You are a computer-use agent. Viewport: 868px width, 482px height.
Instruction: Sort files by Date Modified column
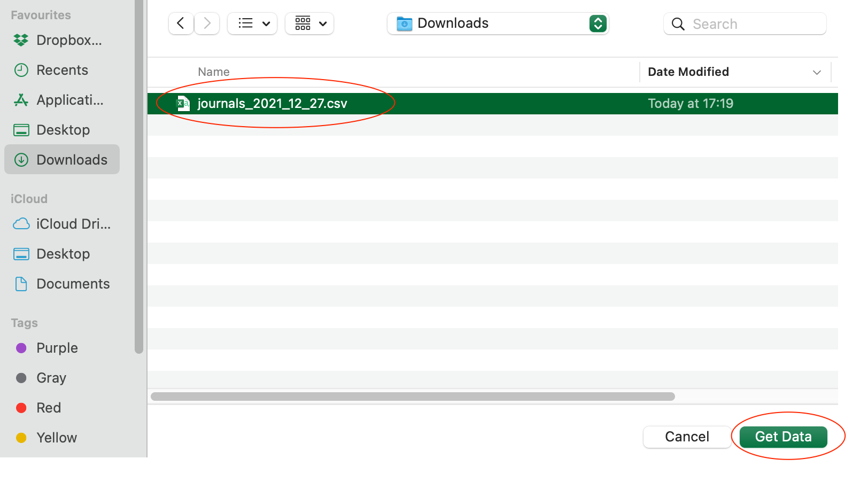(688, 72)
